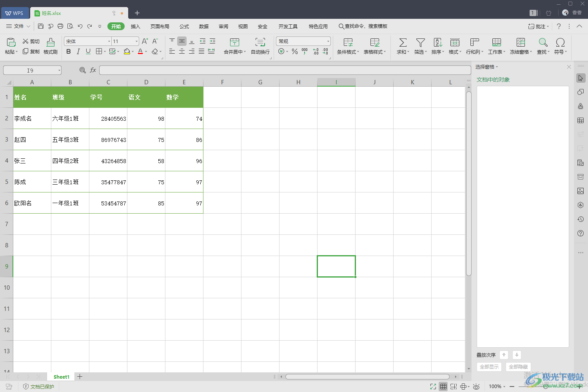Open Print Preview icon

click(x=70, y=26)
